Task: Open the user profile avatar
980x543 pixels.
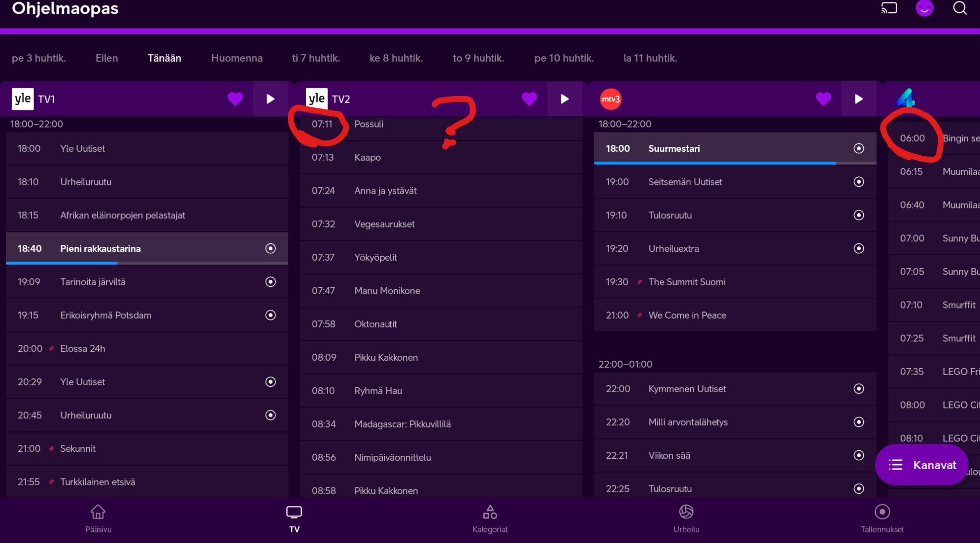Action: click(924, 8)
